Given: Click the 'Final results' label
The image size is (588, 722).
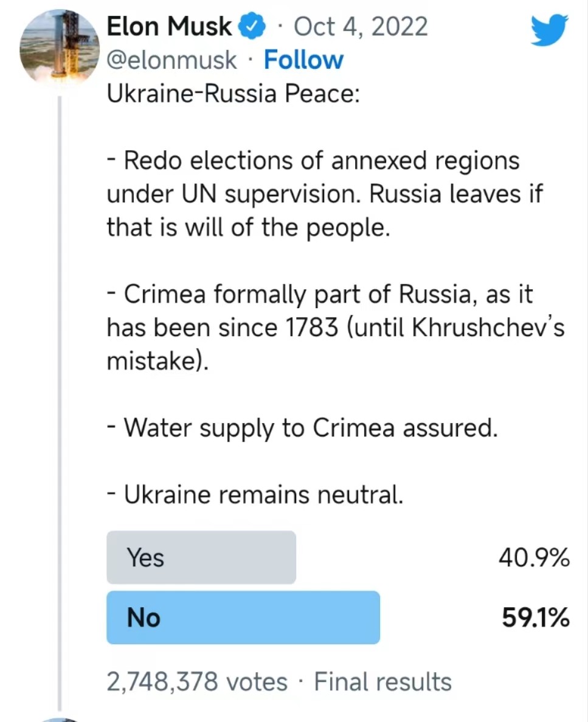Looking at the screenshot, I should click(383, 681).
